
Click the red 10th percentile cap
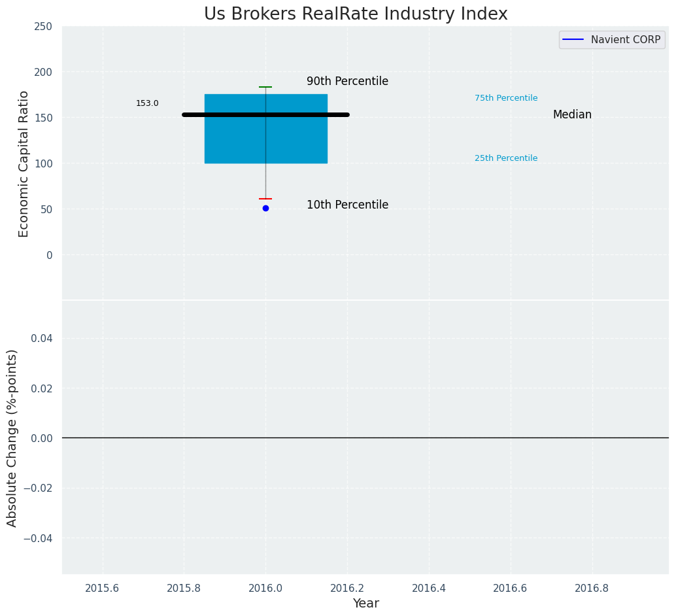pos(265,199)
